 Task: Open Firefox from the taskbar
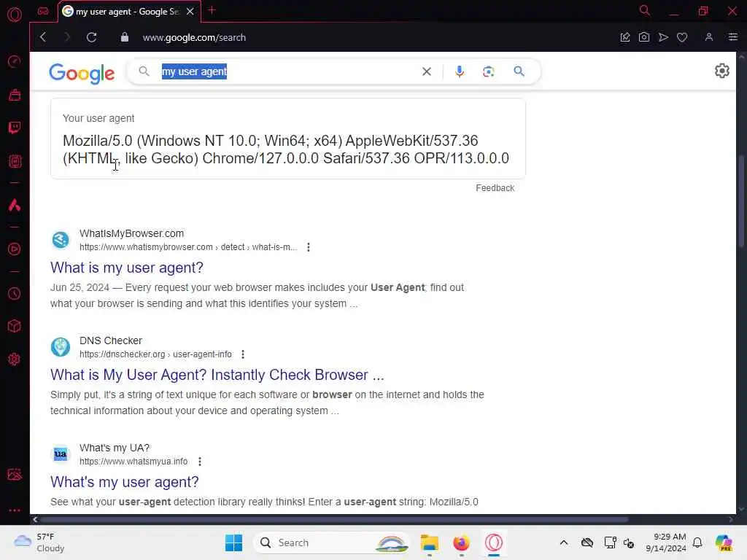tap(461, 542)
